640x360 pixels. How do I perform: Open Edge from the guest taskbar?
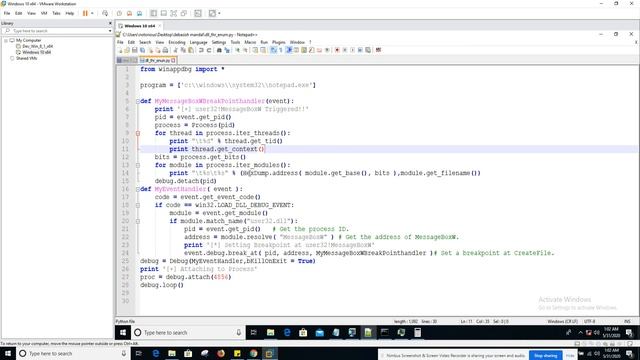(x=287, y=333)
